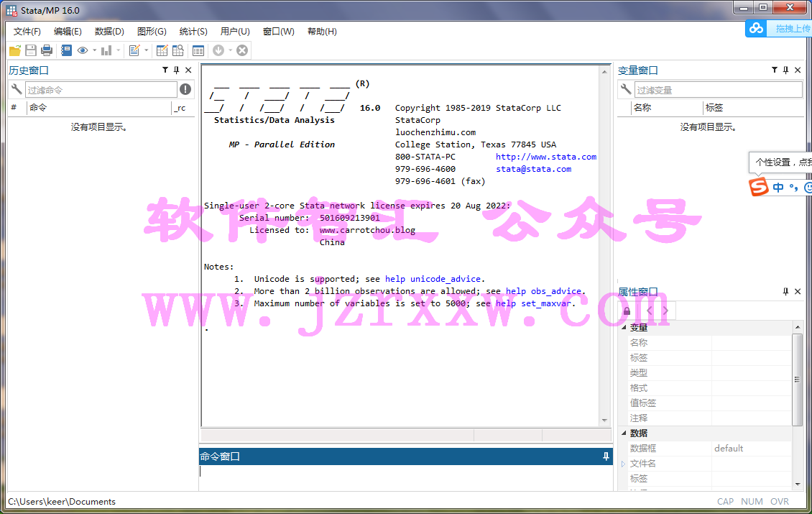Viewport: 812px width, 514px height.
Task: Close the 历史窗口 panel
Action: click(188, 70)
